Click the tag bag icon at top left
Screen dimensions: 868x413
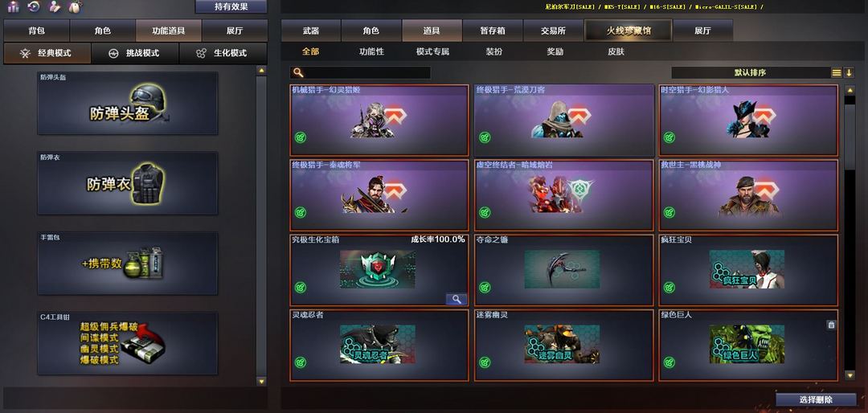click(74, 6)
